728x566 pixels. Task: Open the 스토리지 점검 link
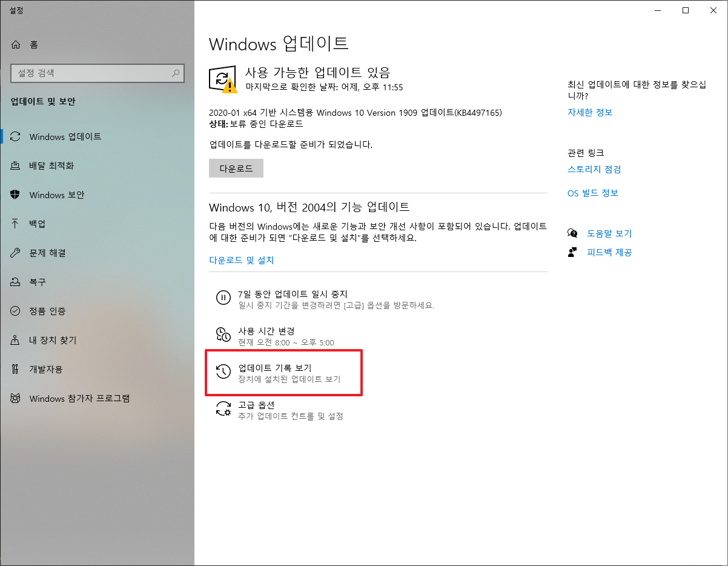click(594, 170)
